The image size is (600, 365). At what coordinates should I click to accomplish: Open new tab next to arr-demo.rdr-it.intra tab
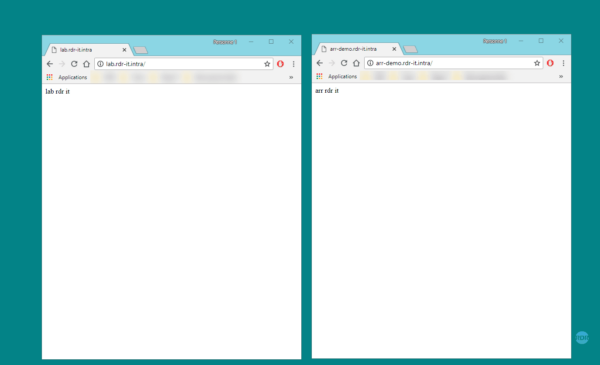pos(411,49)
